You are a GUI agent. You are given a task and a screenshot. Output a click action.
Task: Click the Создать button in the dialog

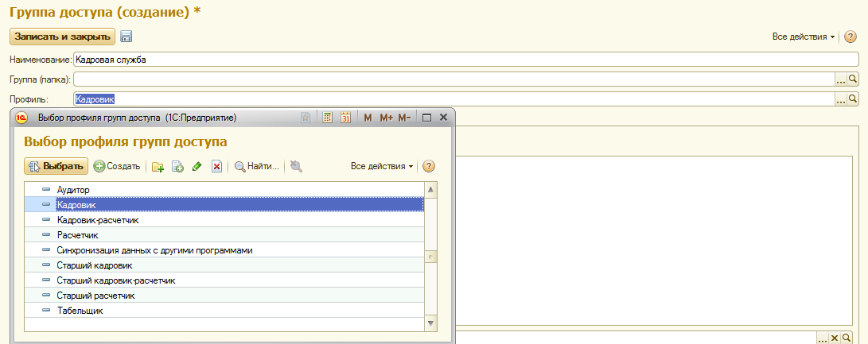(x=117, y=167)
